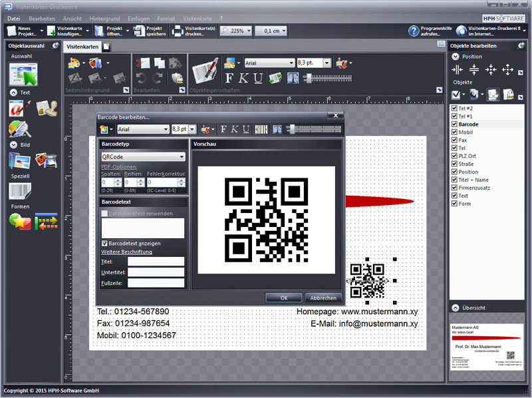Toggle underline U in the Objekteigenschaften toolbar
Screen dimensions: 532x398
[x=258, y=78]
